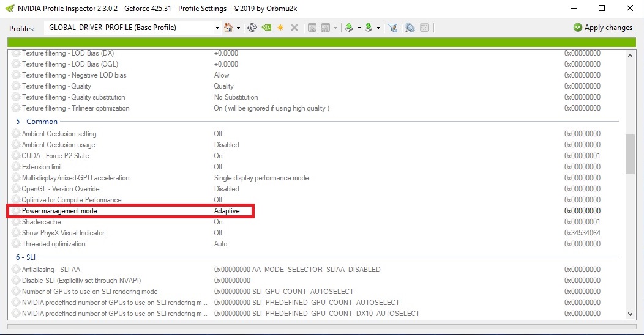
Task: Click the export profiles green up-arrow icon
Action: coord(349,28)
